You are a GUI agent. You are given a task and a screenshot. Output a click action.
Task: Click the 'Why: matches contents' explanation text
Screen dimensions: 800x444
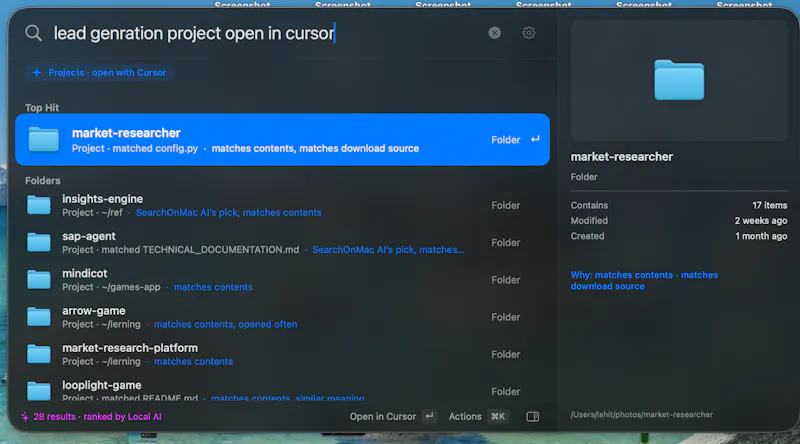(x=644, y=281)
